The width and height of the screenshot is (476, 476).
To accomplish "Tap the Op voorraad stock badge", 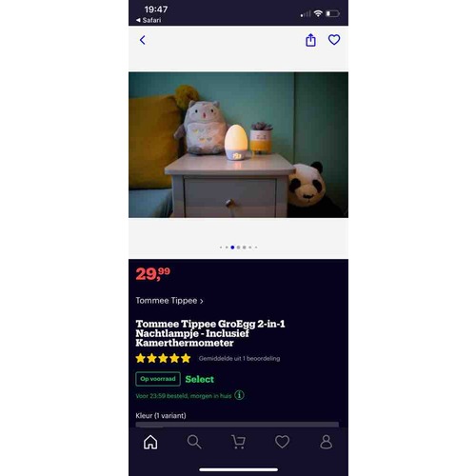I will [x=158, y=379].
